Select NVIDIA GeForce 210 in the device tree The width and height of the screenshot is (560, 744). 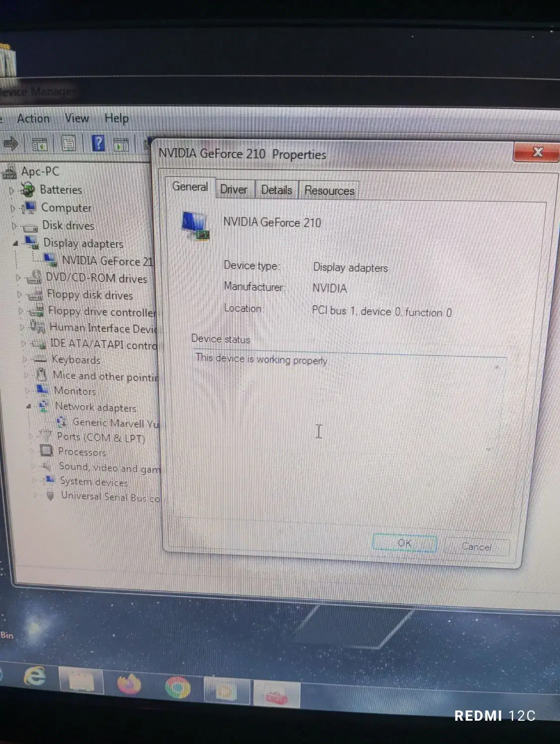coord(107,261)
